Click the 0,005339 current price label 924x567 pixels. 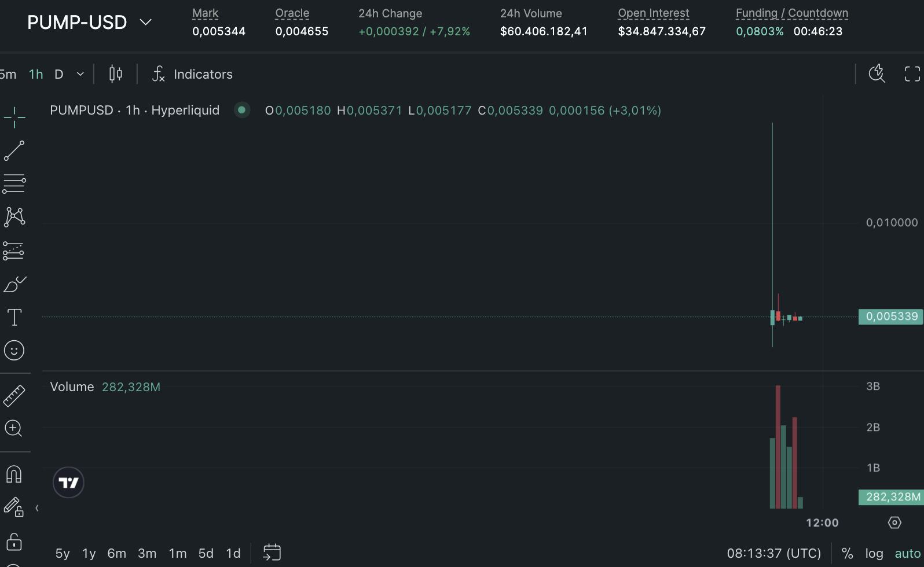point(891,316)
